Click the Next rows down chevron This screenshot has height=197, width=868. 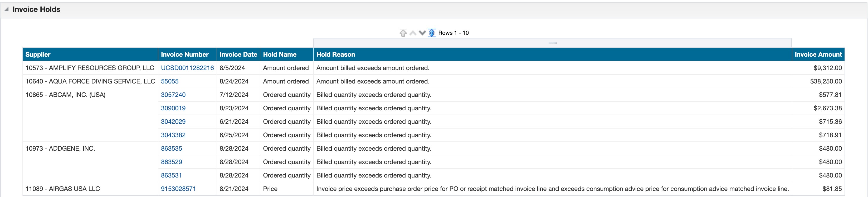pyautogui.click(x=422, y=33)
